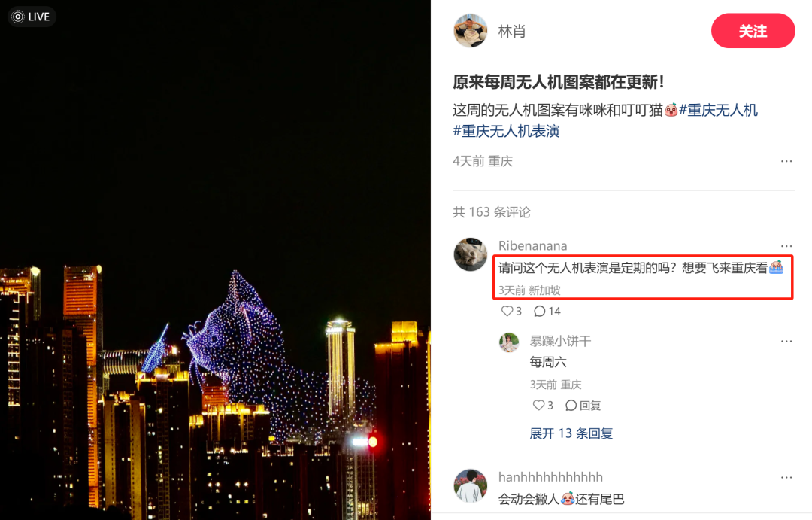Open the post's three-dot options menu
The height and width of the screenshot is (520, 812).
[786, 161]
